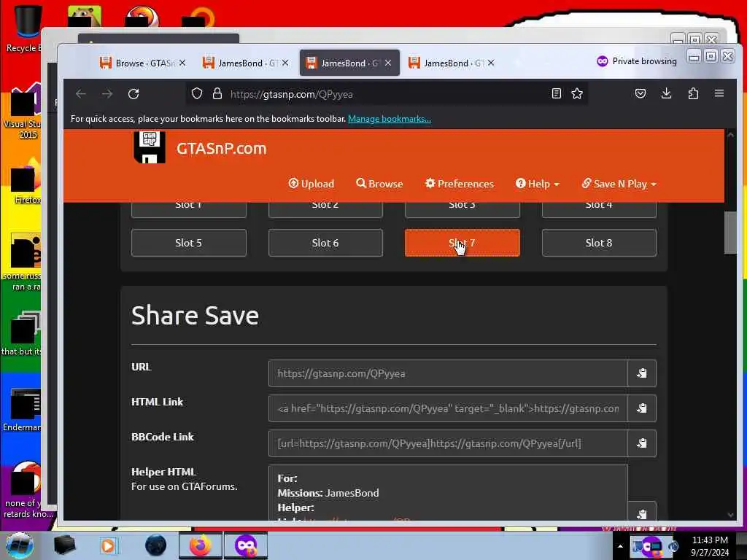Copy the URL field to clipboard
The width and height of the screenshot is (747, 560).
(642, 373)
